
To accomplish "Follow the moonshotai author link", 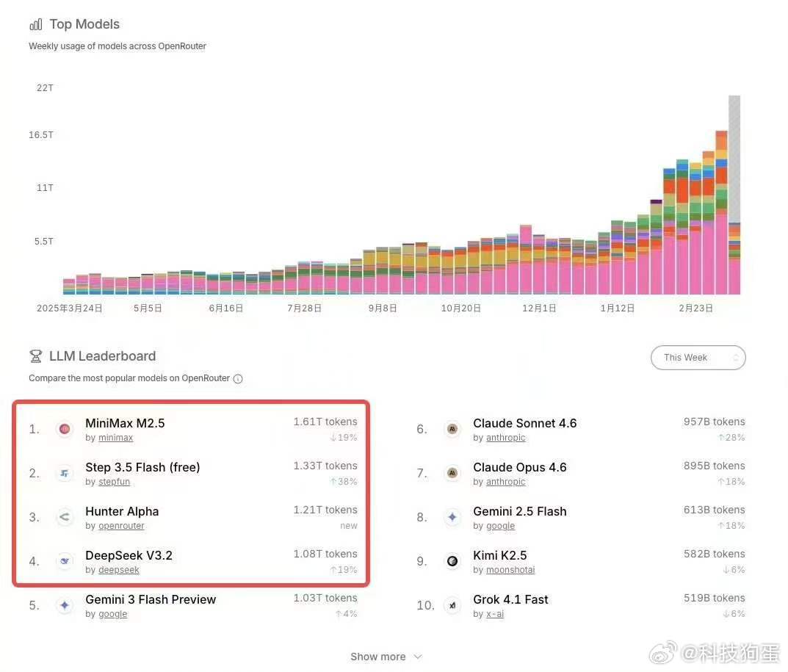I will (x=510, y=571).
